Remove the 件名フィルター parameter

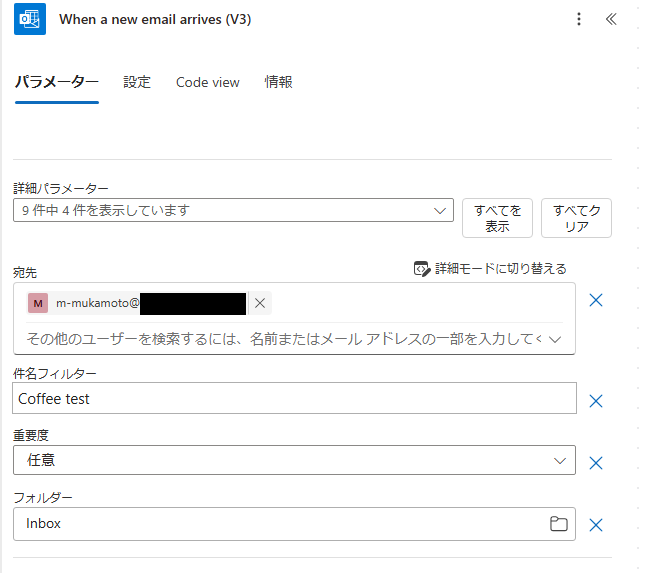pos(596,401)
